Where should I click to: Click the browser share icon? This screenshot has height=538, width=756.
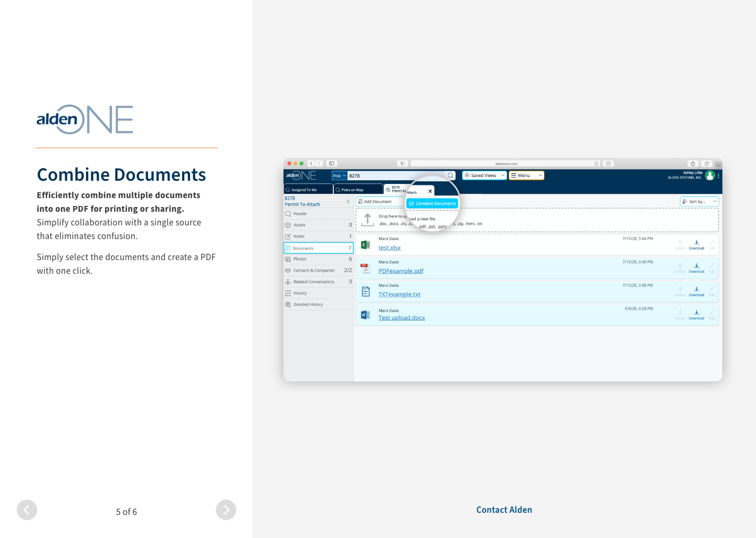pyautogui.click(x=692, y=163)
